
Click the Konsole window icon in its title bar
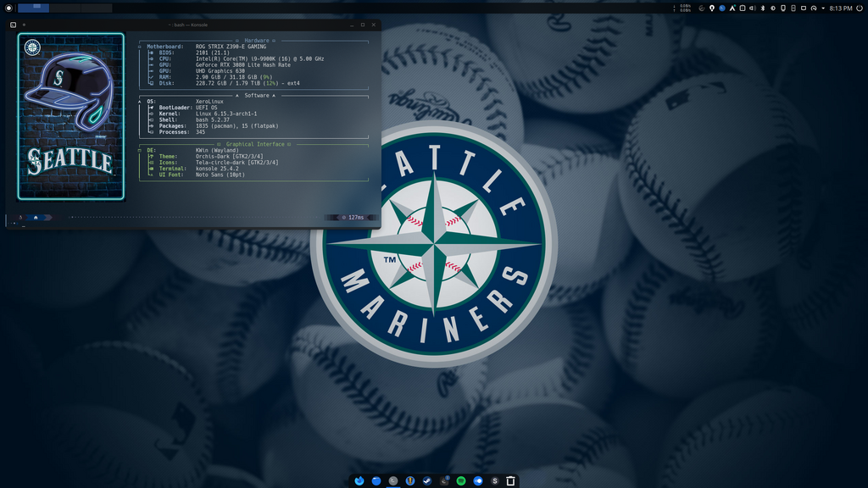tap(14, 25)
